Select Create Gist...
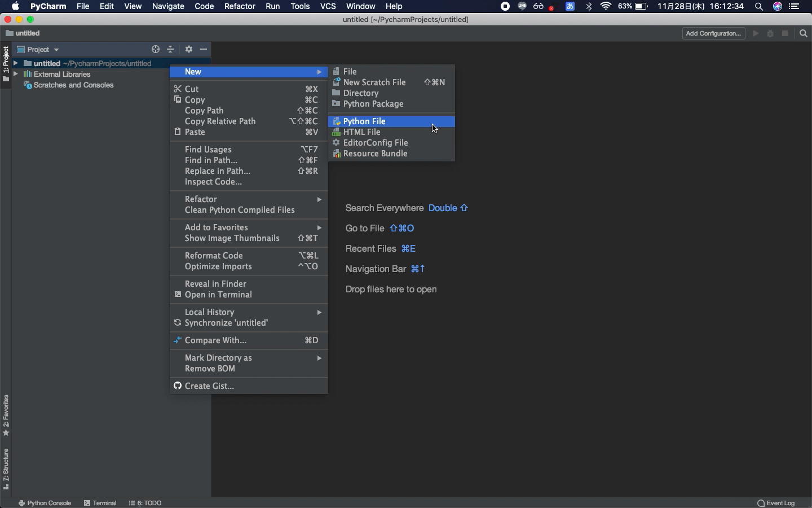The image size is (812, 508). [249, 386]
